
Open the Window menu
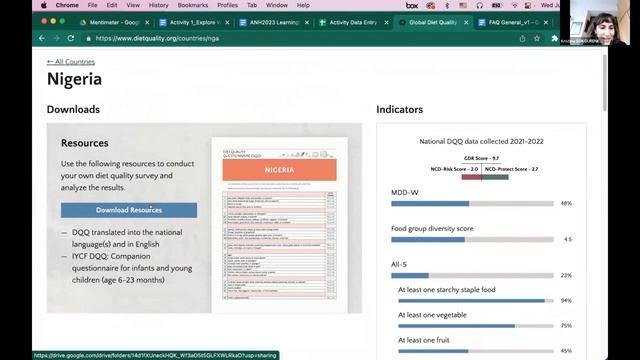click(277, 5)
